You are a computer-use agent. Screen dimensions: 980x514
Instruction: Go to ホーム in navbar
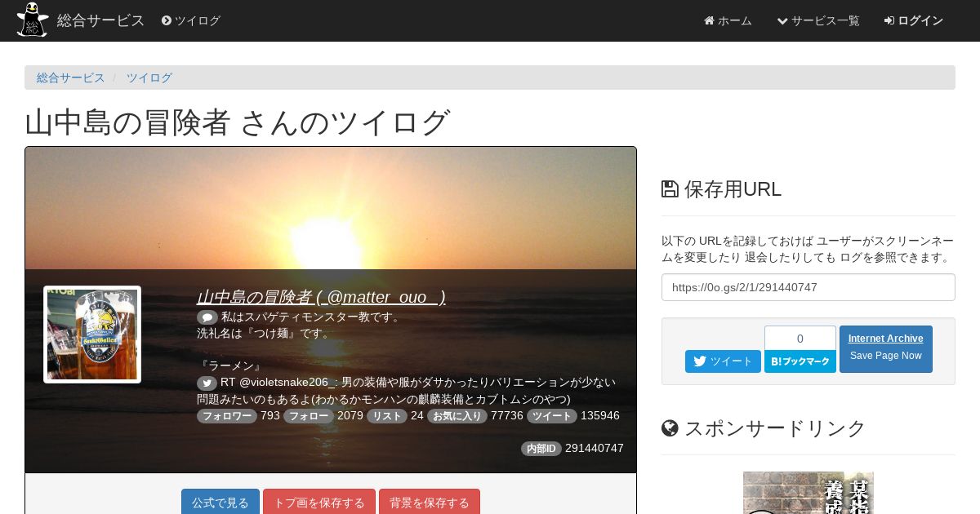click(728, 20)
